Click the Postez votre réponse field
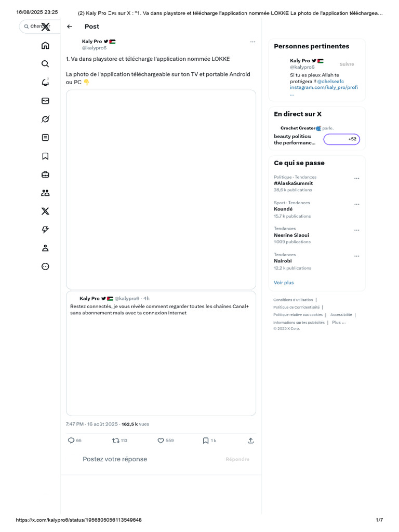The width and height of the screenshot is (399, 532). (115, 459)
